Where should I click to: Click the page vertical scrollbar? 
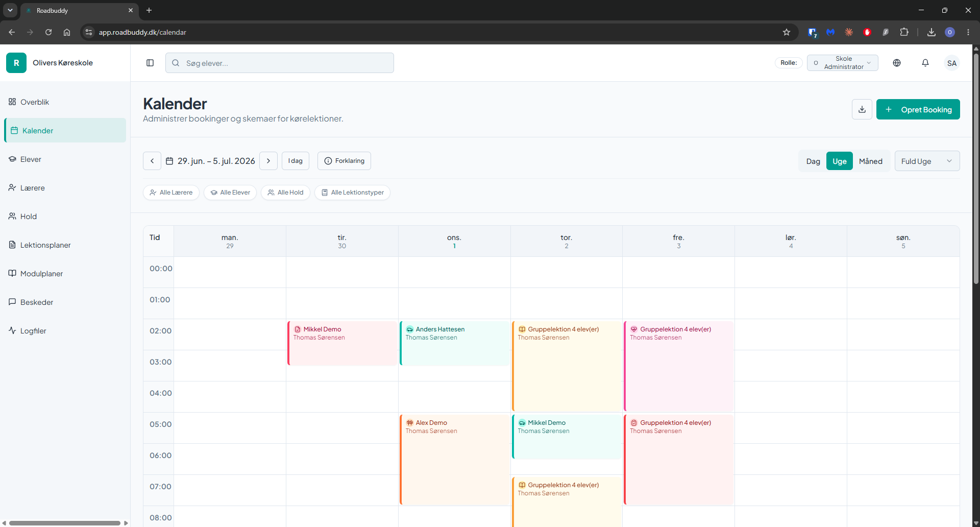tap(976, 169)
